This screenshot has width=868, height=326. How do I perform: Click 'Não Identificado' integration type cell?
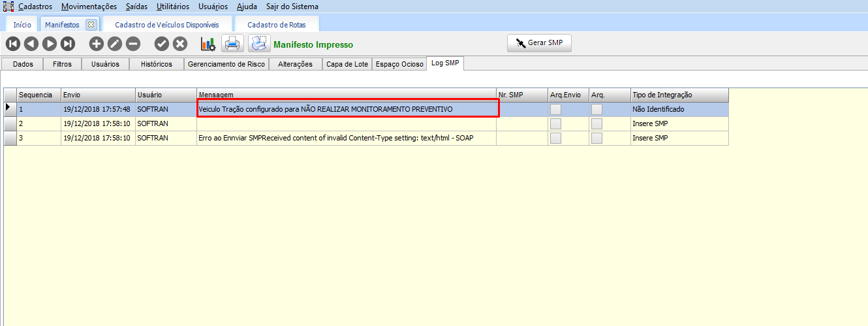(x=679, y=109)
